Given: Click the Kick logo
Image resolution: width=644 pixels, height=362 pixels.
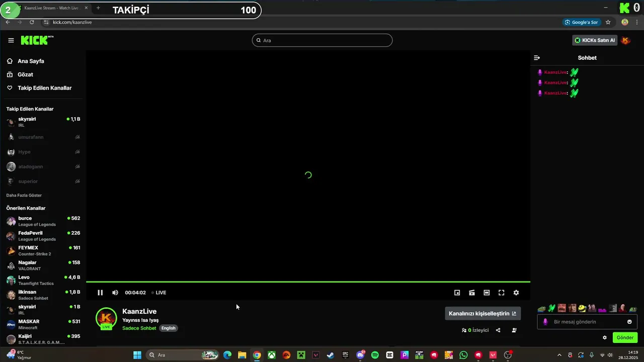Looking at the screenshot, I should (37, 40).
